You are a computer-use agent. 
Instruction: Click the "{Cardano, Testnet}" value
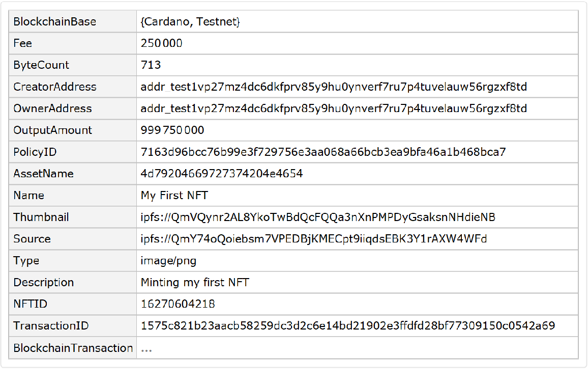tap(190, 22)
